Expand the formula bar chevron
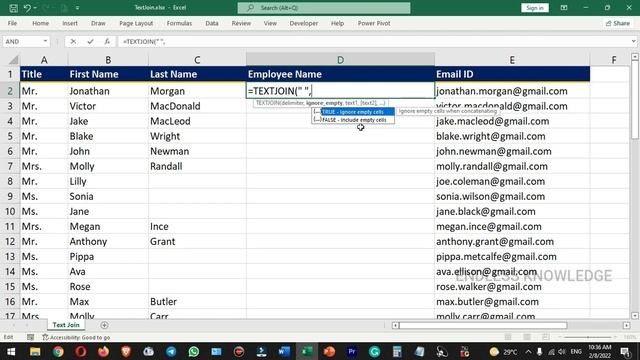 633,41
